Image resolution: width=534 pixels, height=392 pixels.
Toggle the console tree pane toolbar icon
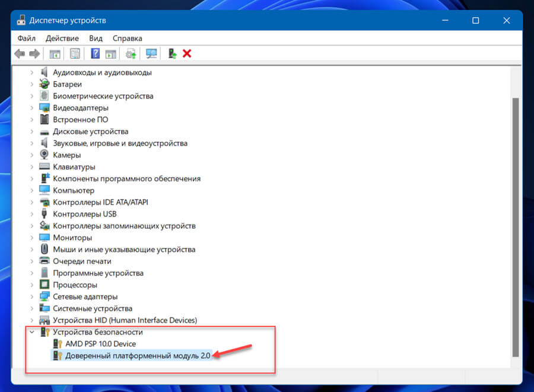(55, 54)
